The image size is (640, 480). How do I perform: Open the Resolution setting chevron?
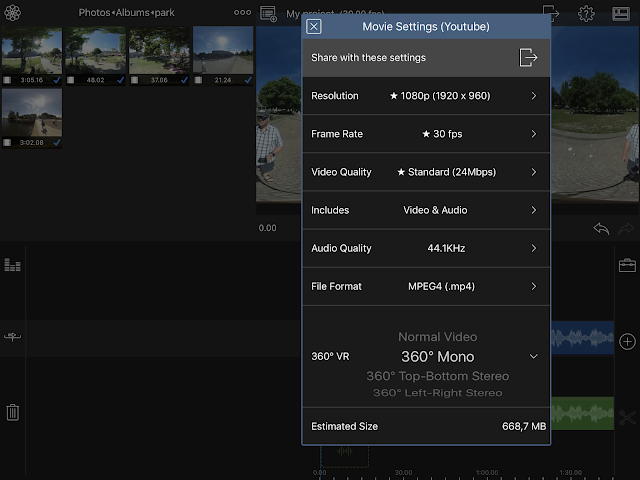click(x=533, y=96)
